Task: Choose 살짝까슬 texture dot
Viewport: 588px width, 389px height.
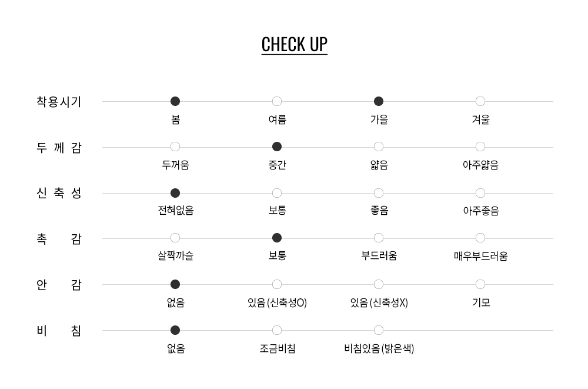Action: coord(175,238)
